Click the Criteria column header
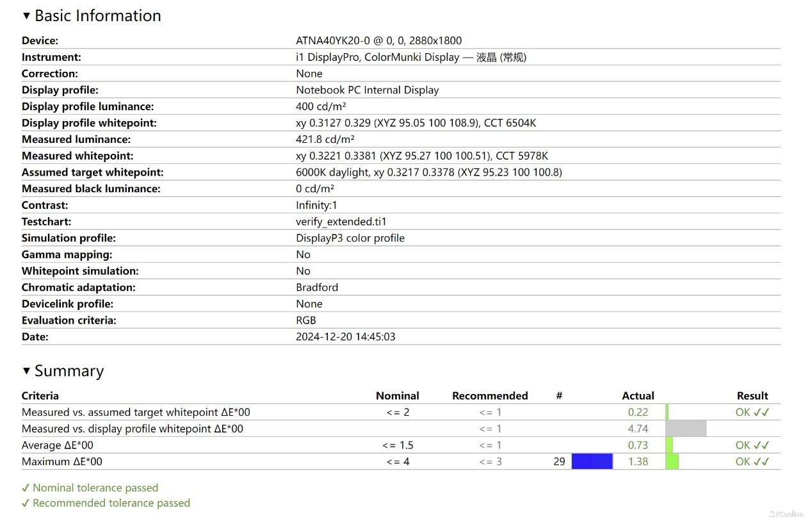 click(40, 396)
